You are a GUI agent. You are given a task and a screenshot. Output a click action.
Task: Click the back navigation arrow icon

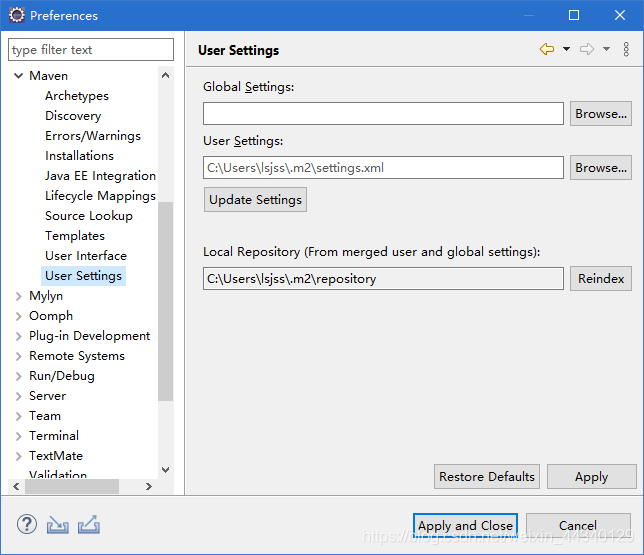(x=546, y=49)
